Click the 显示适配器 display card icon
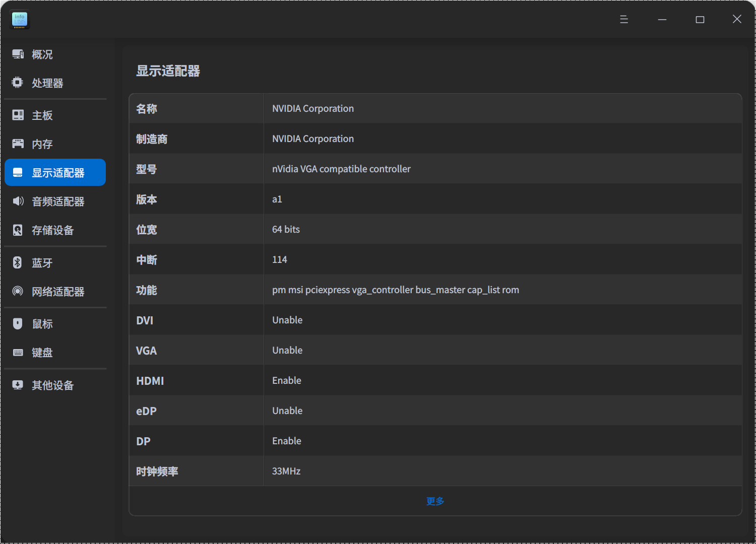Viewport: 756px width, 544px height. coord(18,172)
